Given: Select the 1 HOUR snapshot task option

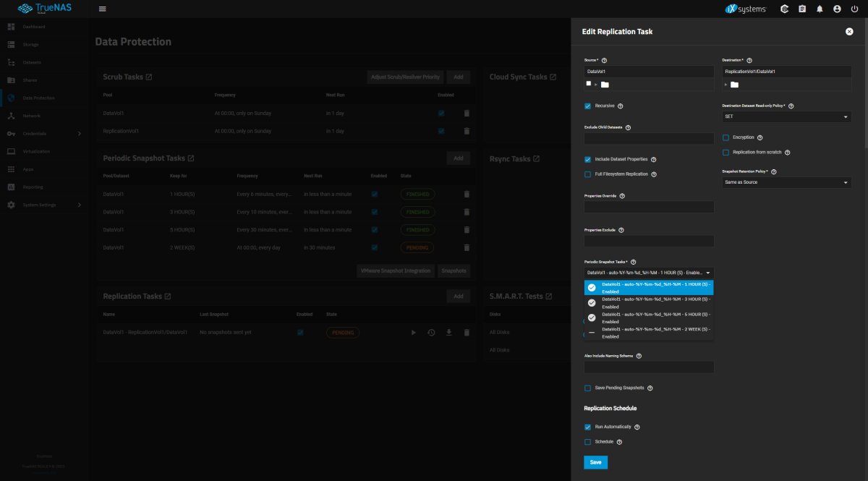Looking at the screenshot, I should pyautogui.click(x=649, y=288).
